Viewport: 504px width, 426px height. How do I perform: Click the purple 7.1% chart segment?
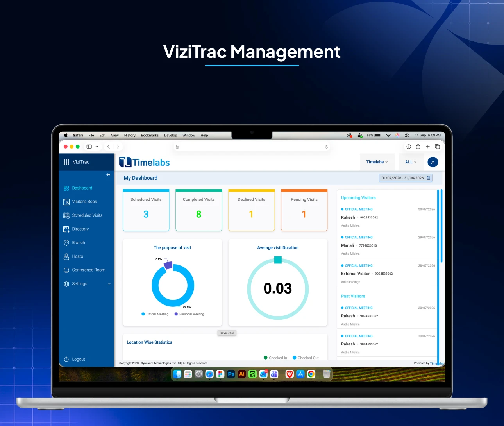click(x=168, y=265)
